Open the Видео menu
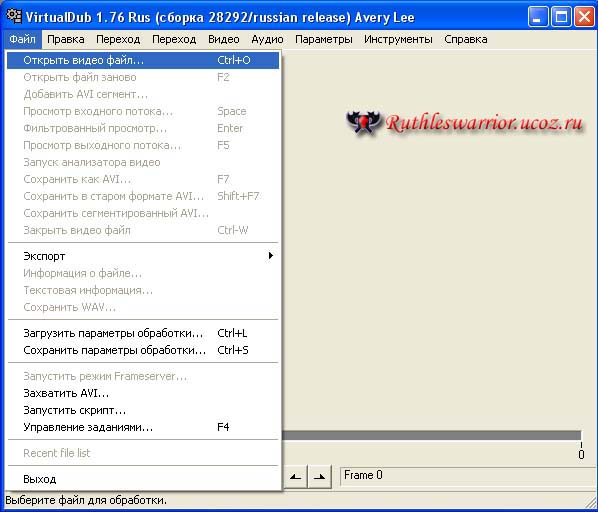 [223, 39]
